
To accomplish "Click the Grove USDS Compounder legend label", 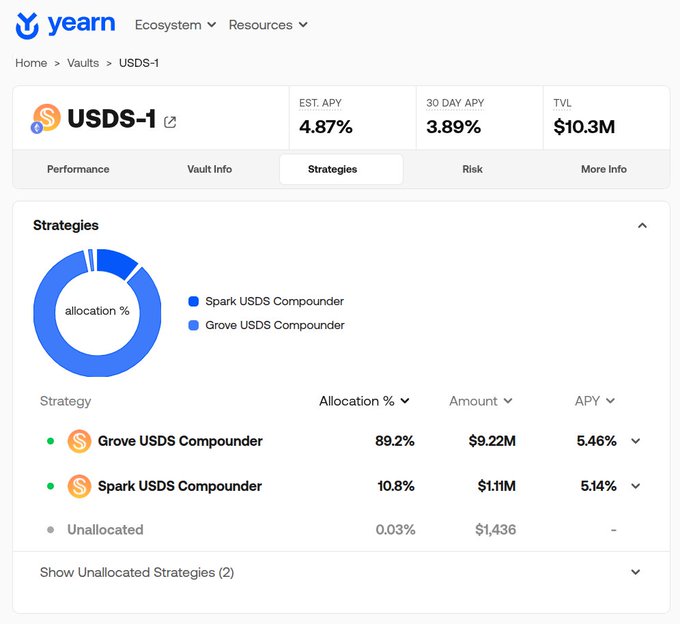I will 275,325.
